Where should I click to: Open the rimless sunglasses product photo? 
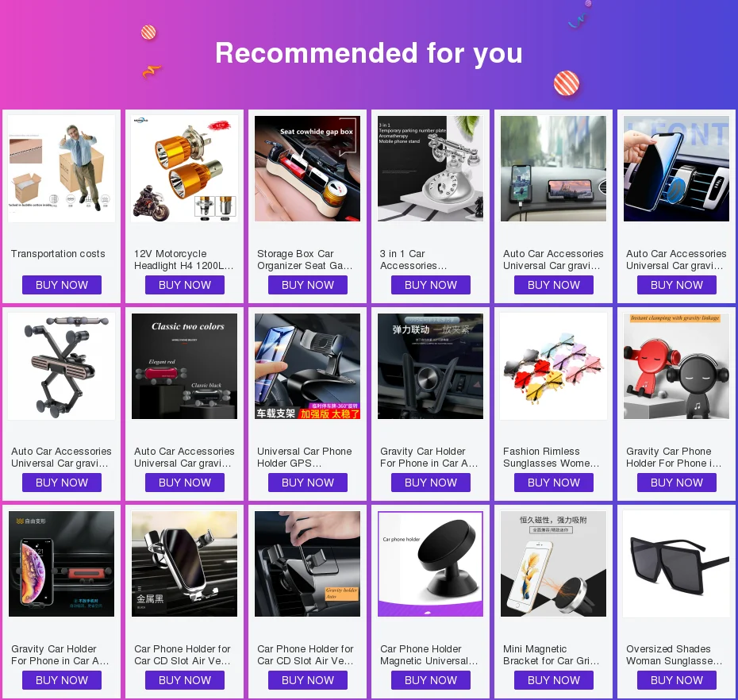click(x=554, y=366)
